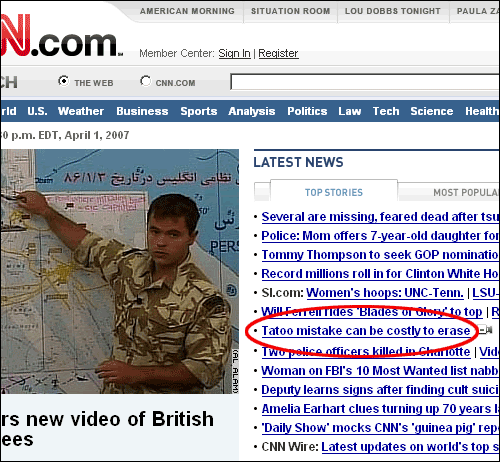500x462 pixels.
Task: Click Video link beside Charlotte story
Action: pyautogui.click(x=489, y=352)
